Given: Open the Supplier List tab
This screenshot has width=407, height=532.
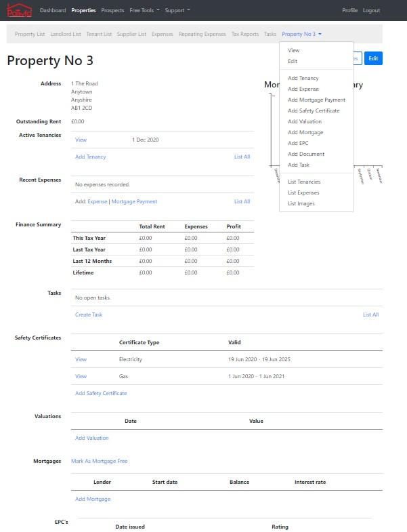Looking at the screenshot, I should 131,34.
